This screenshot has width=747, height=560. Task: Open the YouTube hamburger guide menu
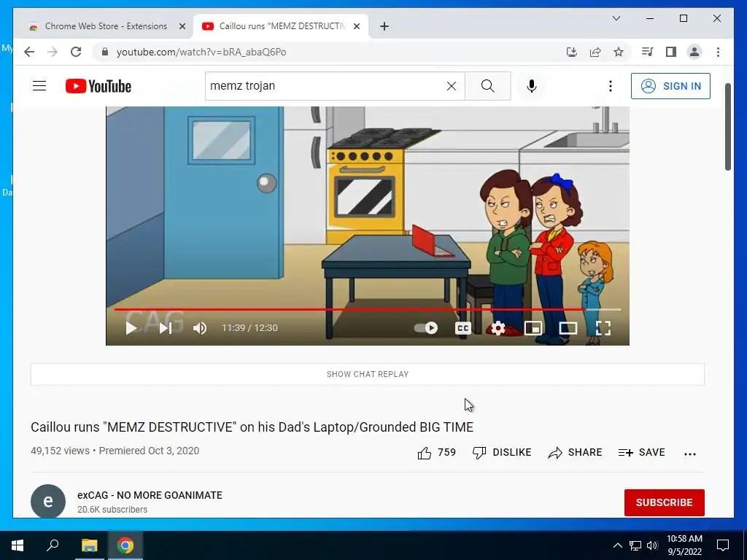point(39,86)
